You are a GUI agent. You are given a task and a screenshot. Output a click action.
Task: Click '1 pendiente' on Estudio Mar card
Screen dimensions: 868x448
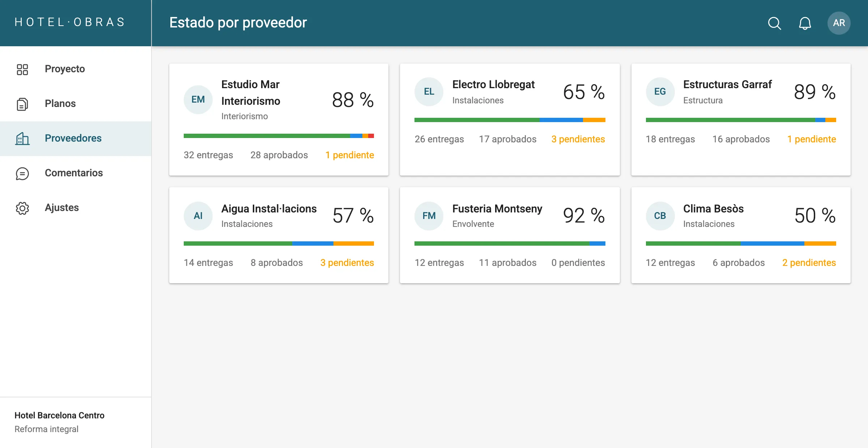tap(350, 155)
